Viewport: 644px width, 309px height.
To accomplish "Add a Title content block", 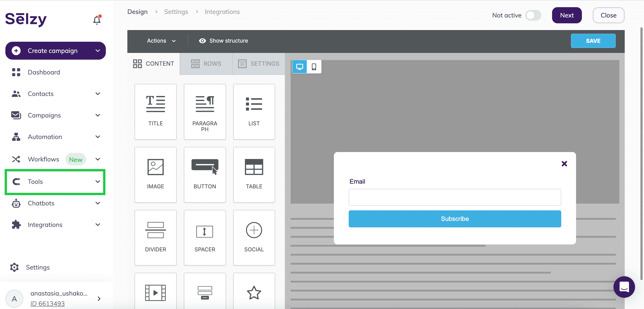I will tap(155, 112).
